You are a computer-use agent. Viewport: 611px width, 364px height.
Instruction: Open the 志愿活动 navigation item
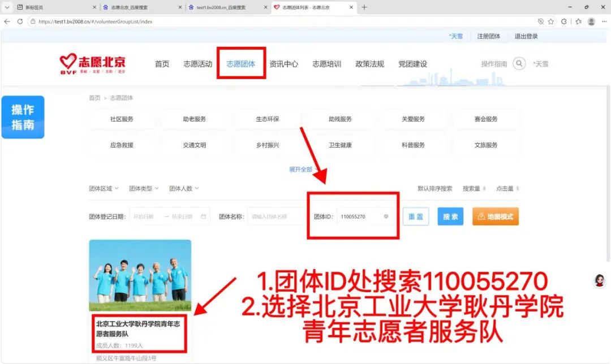pyautogui.click(x=198, y=64)
